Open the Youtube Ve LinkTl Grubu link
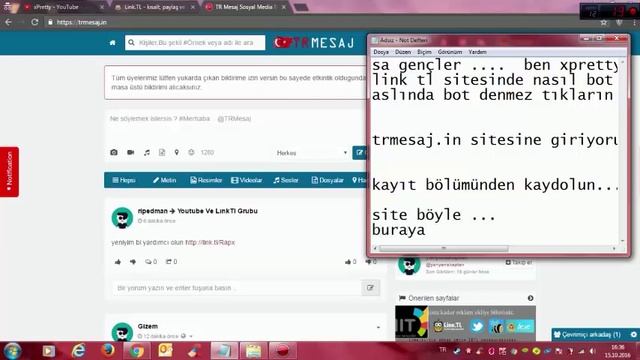This screenshot has width=640, height=360. [x=217, y=211]
